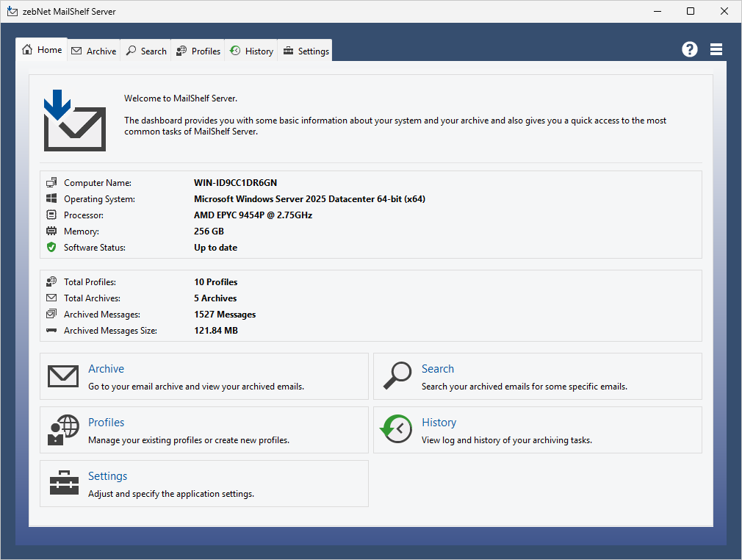The image size is (742, 560).
Task: Open the Profiles link in dashboard
Action: 106,423
